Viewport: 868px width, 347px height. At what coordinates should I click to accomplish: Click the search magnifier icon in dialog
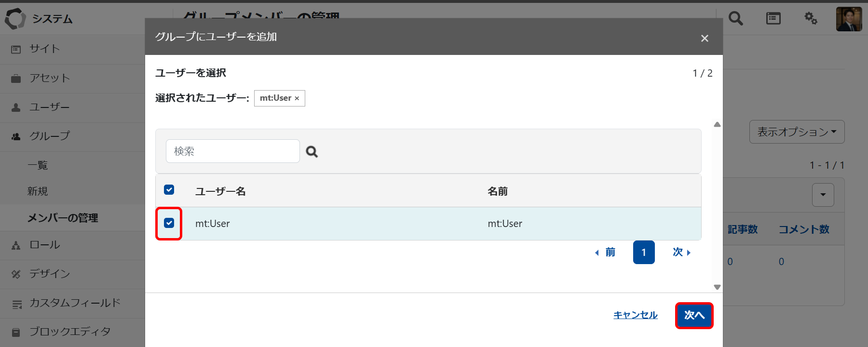(x=312, y=152)
